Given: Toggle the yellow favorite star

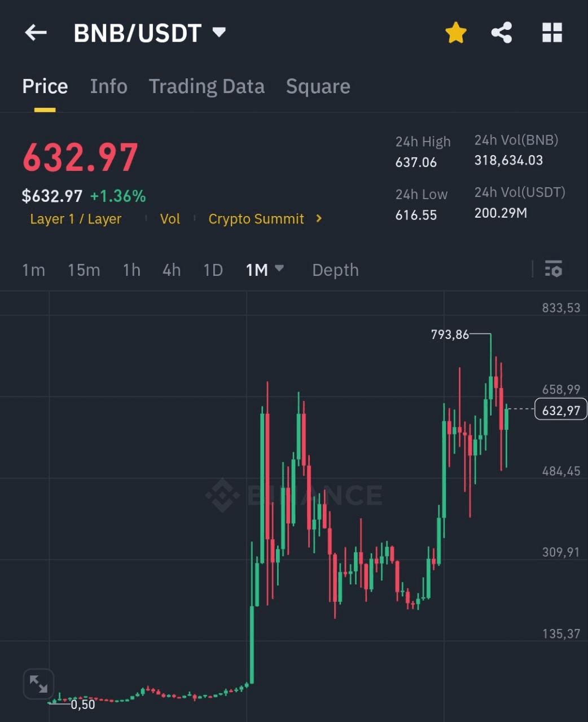Looking at the screenshot, I should [455, 33].
